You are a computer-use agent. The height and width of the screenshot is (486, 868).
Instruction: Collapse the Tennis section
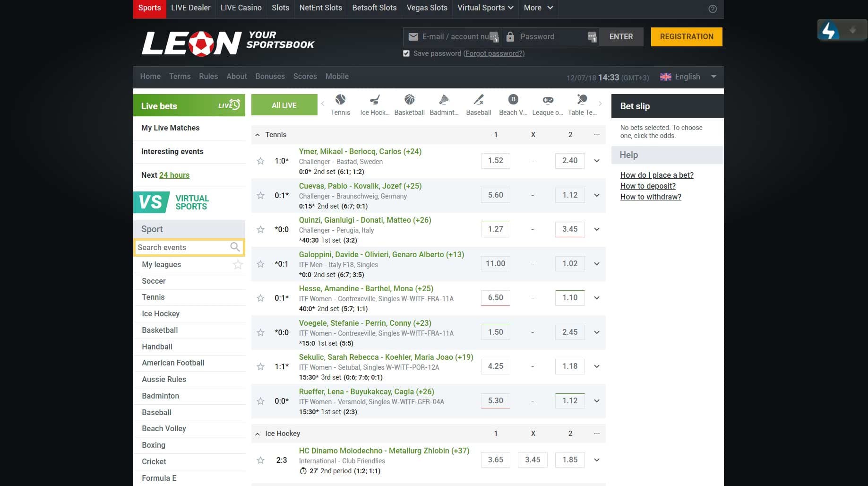tap(258, 135)
